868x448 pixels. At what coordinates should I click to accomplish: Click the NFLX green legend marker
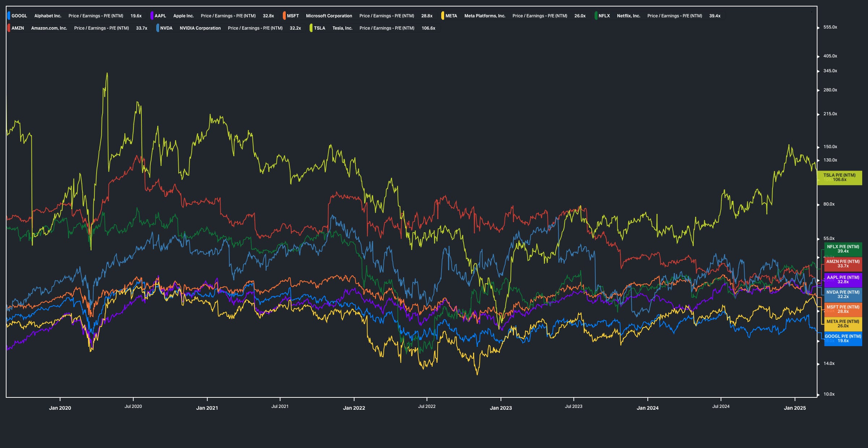(596, 16)
